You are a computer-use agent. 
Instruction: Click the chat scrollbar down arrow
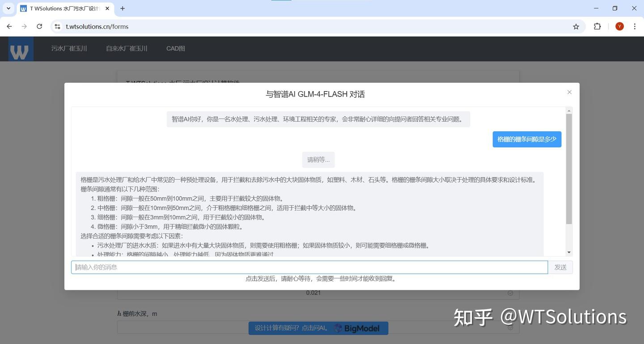(569, 252)
